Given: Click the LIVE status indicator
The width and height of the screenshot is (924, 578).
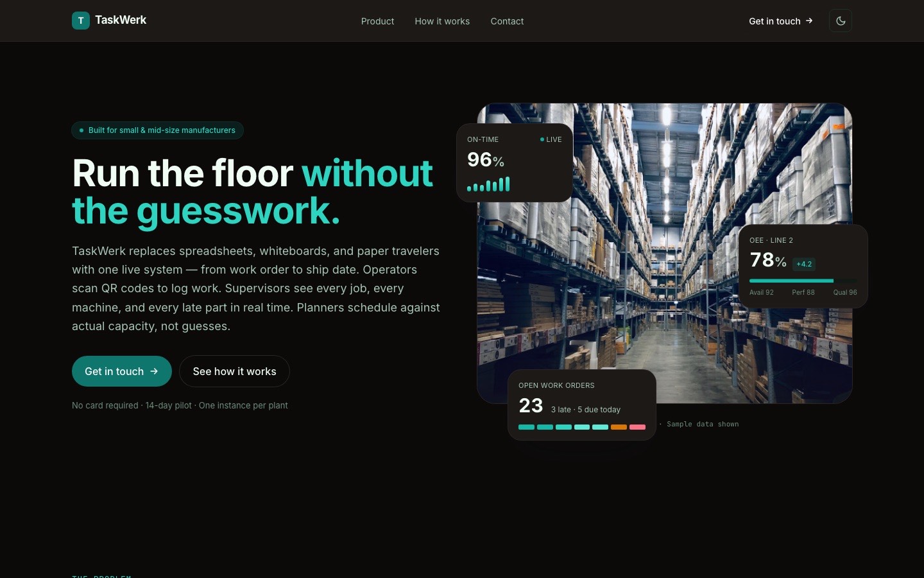Looking at the screenshot, I should pyautogui.click(x=551, y=139).
